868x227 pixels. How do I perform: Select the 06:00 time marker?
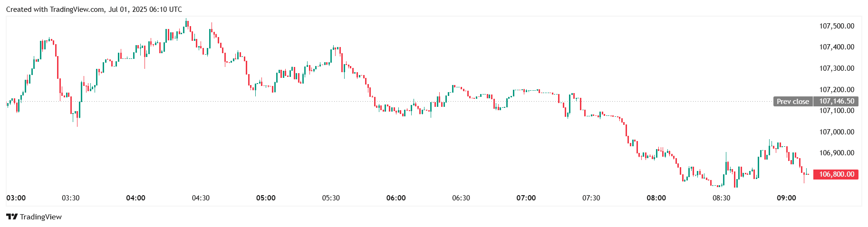[x=396, y=198]
